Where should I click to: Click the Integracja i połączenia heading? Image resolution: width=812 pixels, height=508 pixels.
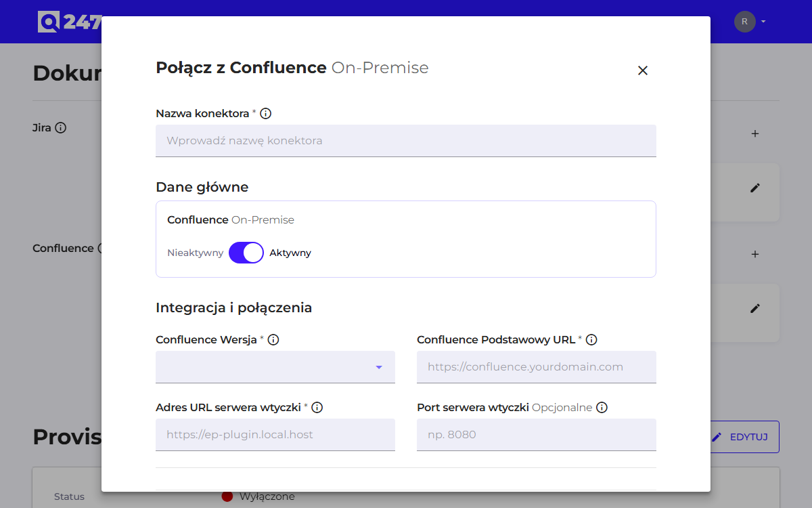coord(234,308)
